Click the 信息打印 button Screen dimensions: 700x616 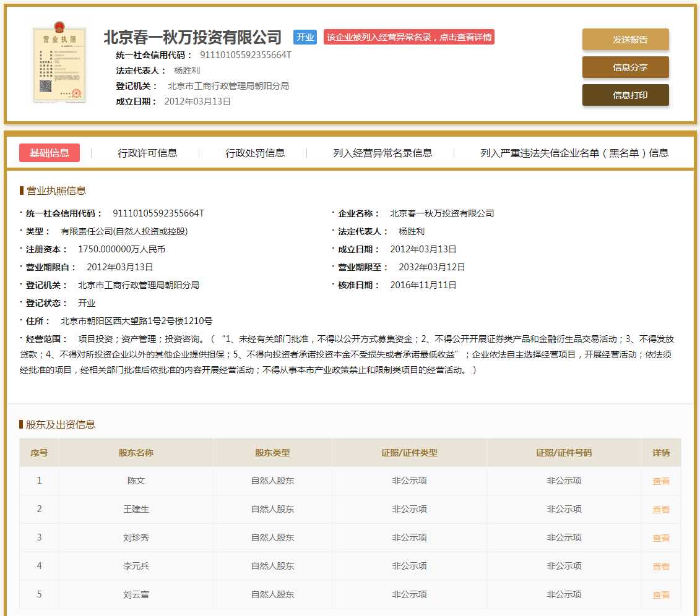[x=625, y=95]
